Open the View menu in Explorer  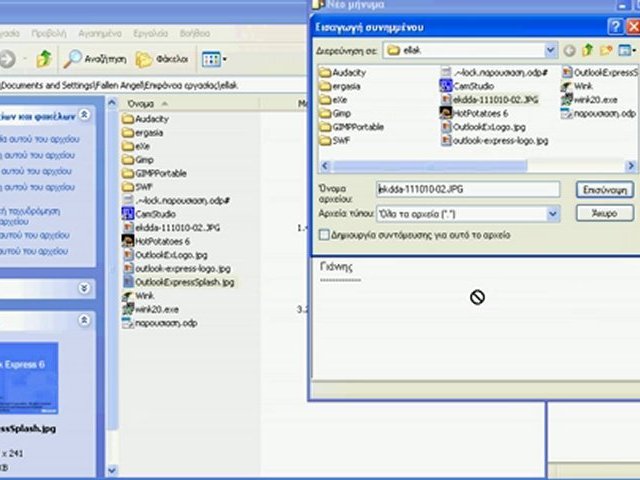[x=49, y=33]
